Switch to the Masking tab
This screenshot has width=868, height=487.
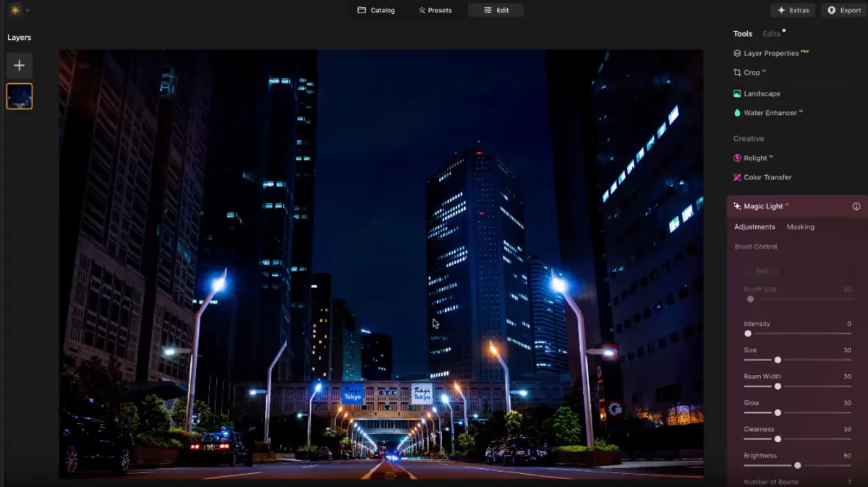[801, 226]
